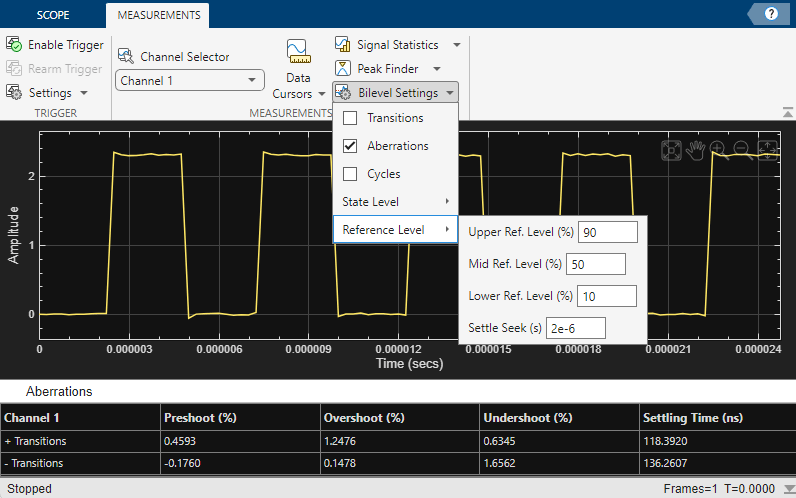796x498 pixels.
Task: Expand the Signal Statistics dropdown arrow
Action: [x=457, y=45]
